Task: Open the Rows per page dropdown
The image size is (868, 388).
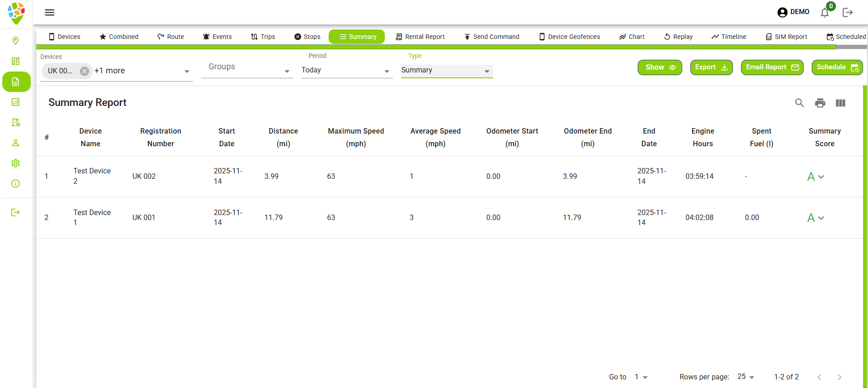Action: pos(746,377)
